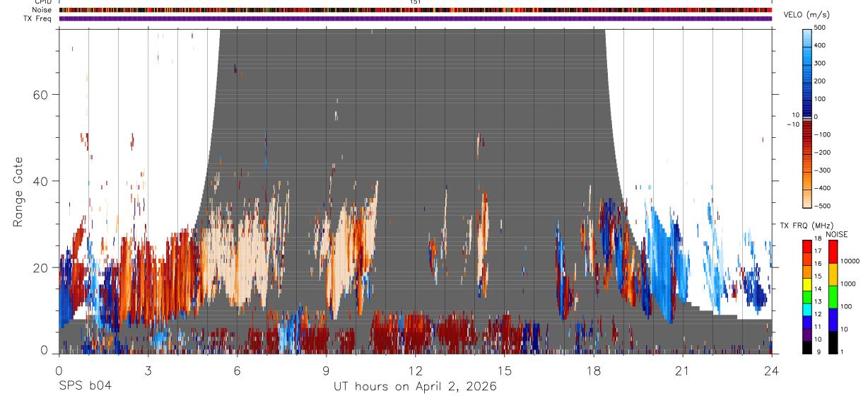This screenshot has width=868, height=401.
Task: Click the y-axis tick label '40'
Action: tap(42, 181)
